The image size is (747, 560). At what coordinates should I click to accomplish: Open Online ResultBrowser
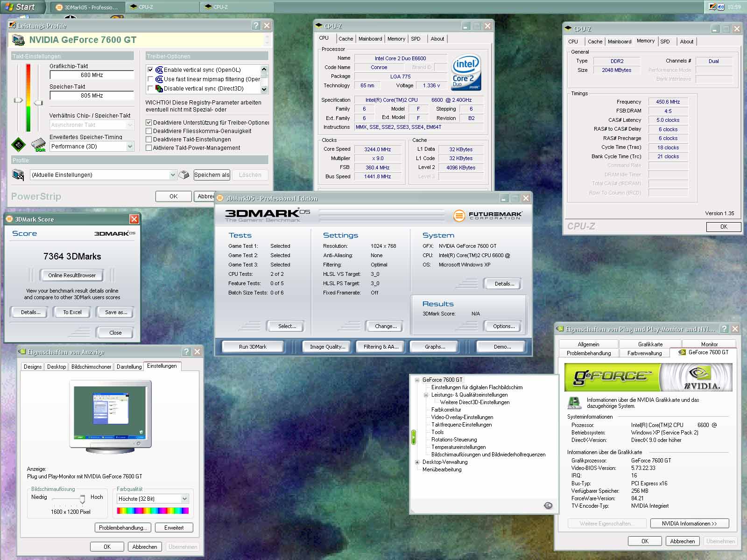click(x=72, y=275)
